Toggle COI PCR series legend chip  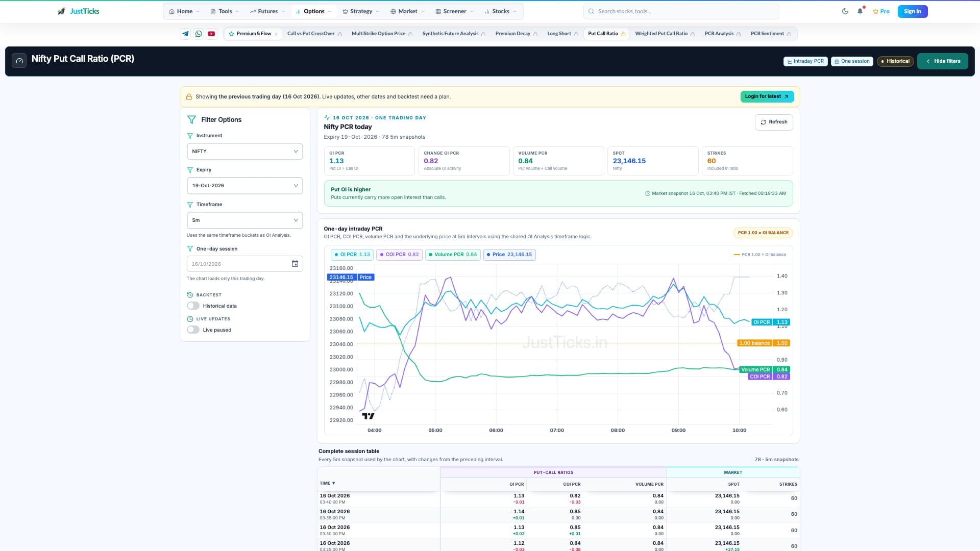[x=399, y=255]
